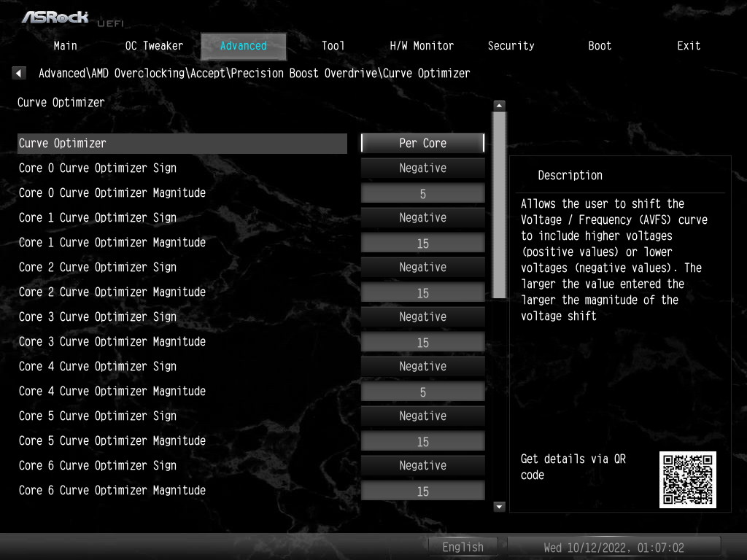747x560 pixels.
Task: Click Core 0 Curve Optimizer Sign label
Action: pyautogui.click(x=98, y=168)
